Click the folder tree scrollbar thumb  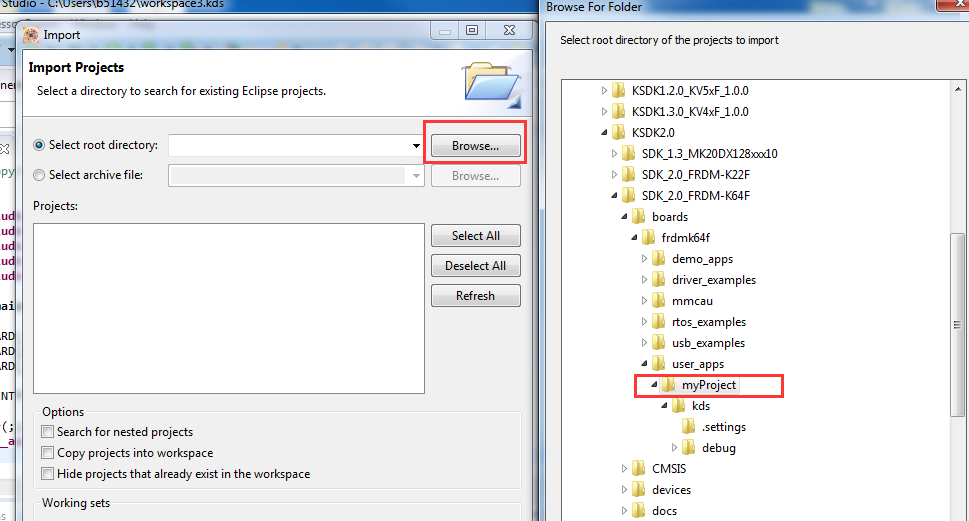(957, 325)
